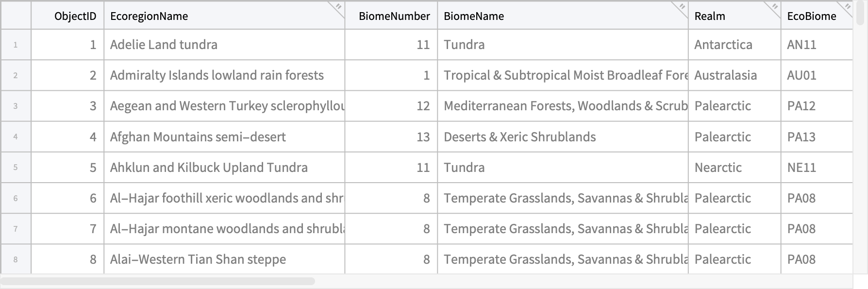Select the ObjectID column header
This screenshot has width=868, height=289.
point(67,16)
